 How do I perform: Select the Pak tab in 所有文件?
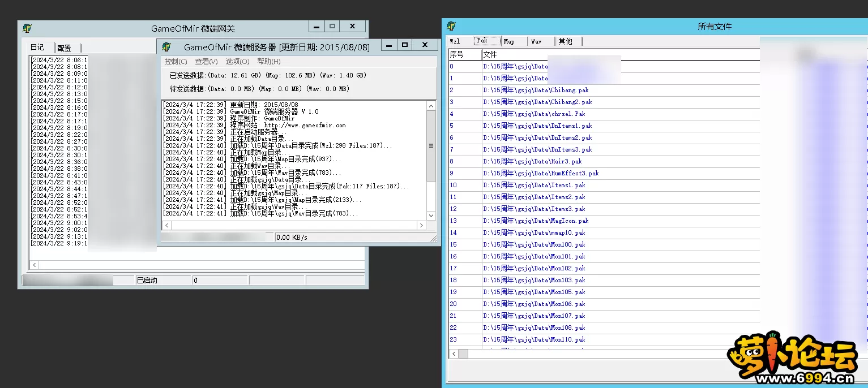tap(488, 41)
